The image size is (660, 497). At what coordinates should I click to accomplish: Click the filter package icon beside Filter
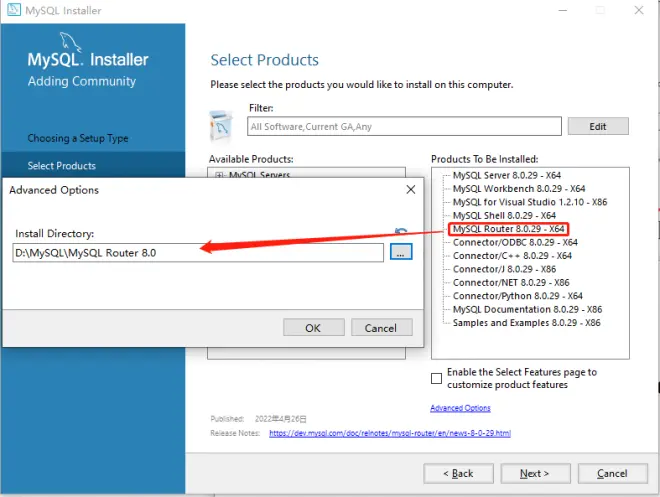pyautogui.click(x=221, y=125)
